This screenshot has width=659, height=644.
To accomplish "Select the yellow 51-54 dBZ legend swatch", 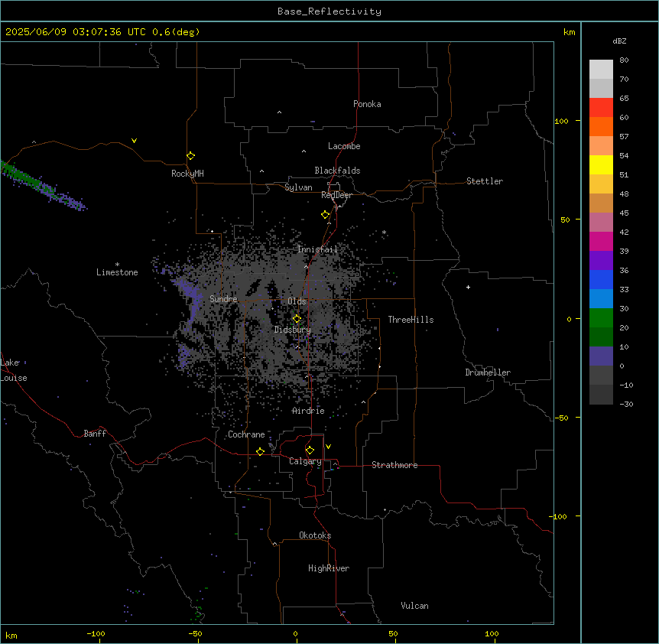I will pos(601,164).
